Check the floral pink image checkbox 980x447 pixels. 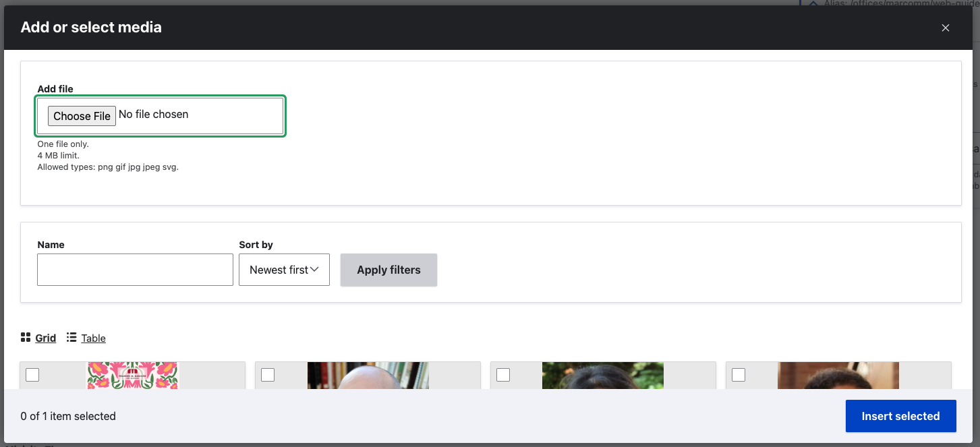pyautogui.click(x=32, y=375)
